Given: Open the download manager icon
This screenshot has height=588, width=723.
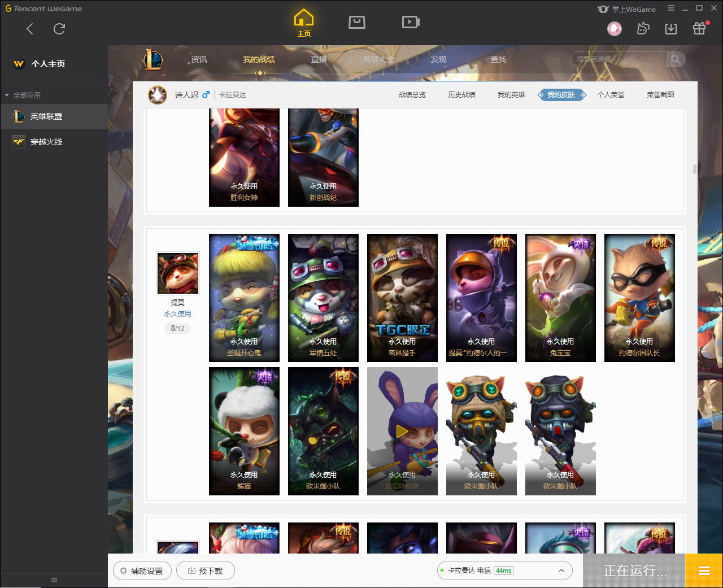Looking at the screenshot, I should [671, 29].
